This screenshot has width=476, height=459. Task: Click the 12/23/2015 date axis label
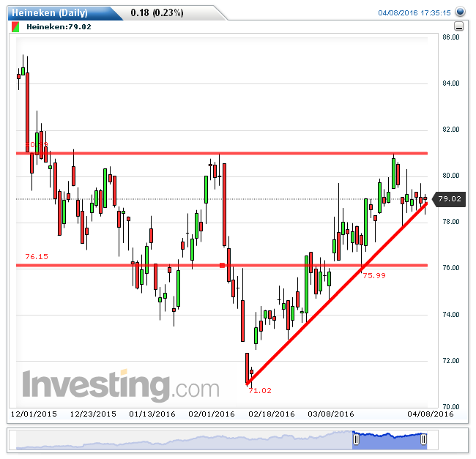coord(93,414)
